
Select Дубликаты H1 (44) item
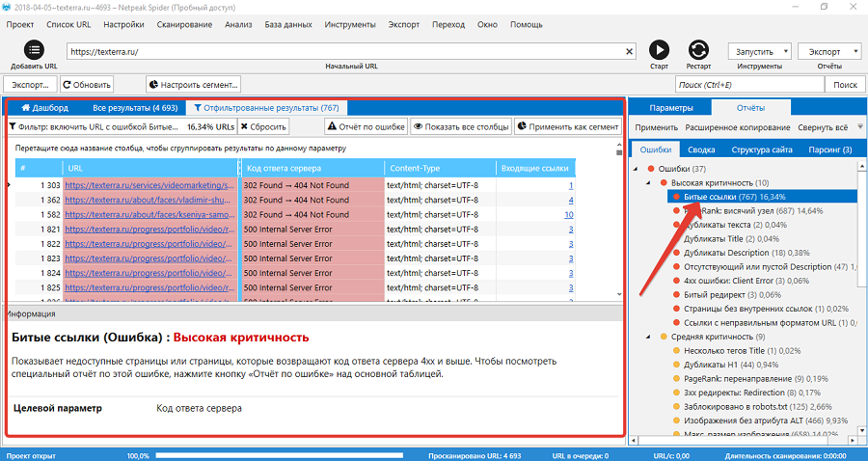[x=731, y=365]
